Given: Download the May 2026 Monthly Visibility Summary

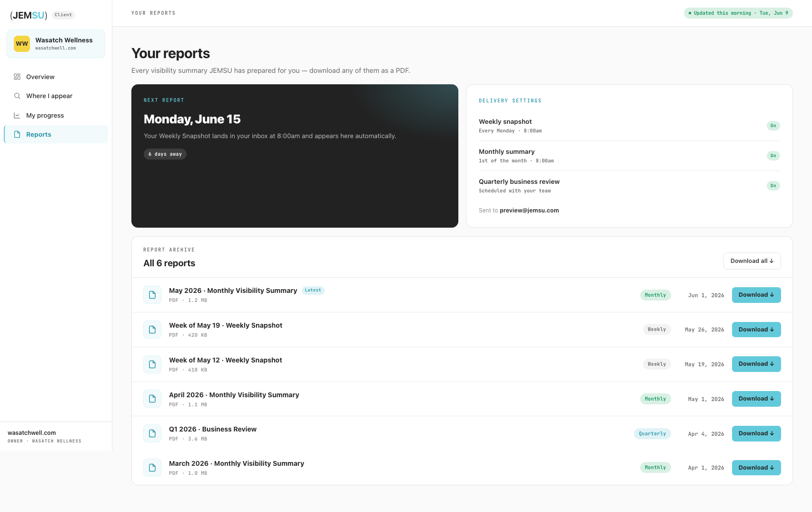Looking at the screenshot, I should click(756, 295).
